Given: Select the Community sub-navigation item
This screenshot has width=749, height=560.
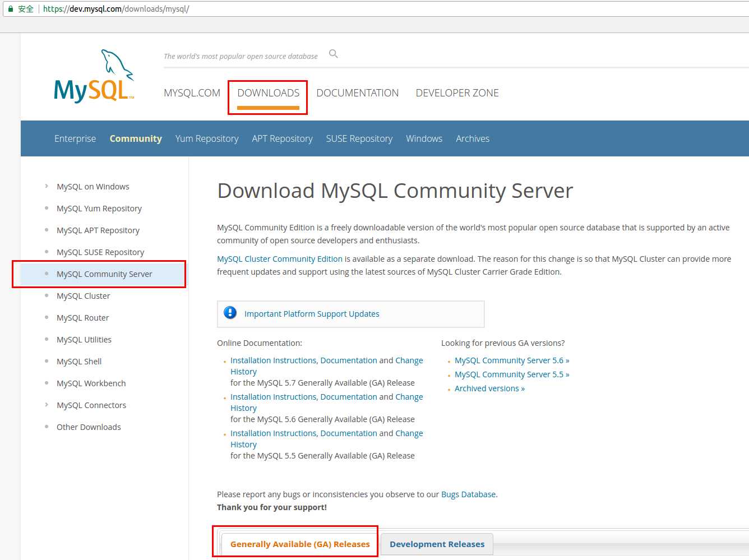Looking at the screenshot, I should click(x=136, y=138).
